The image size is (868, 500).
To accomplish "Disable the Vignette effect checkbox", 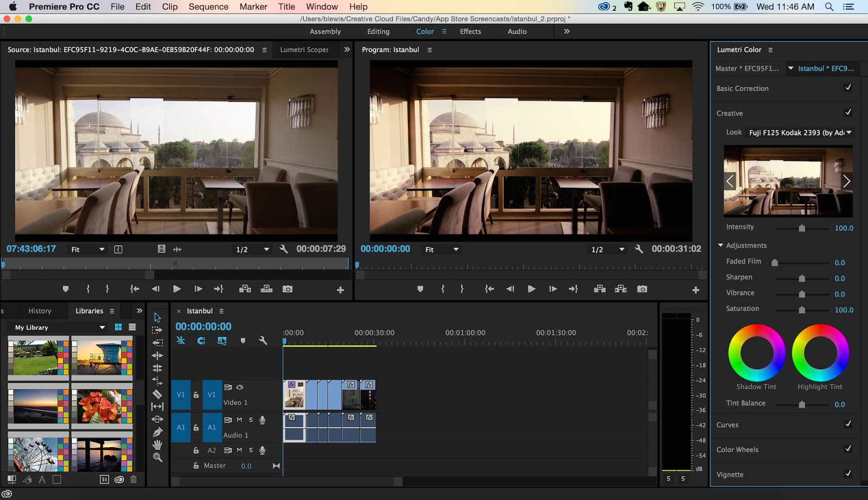I will pos(847,474).
